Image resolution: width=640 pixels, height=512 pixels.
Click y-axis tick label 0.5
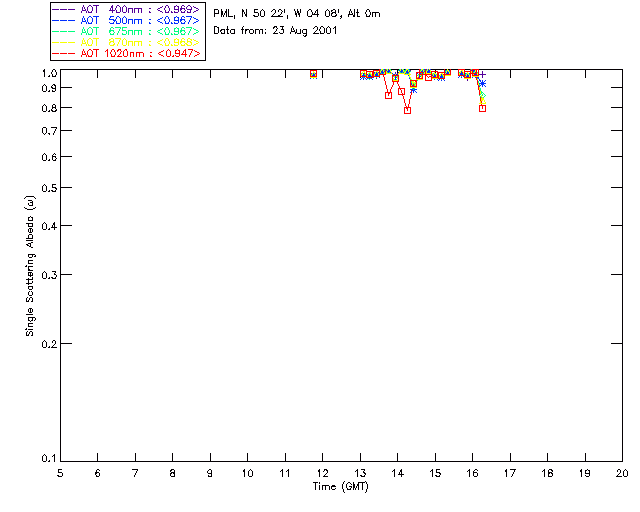pos(49,189)
